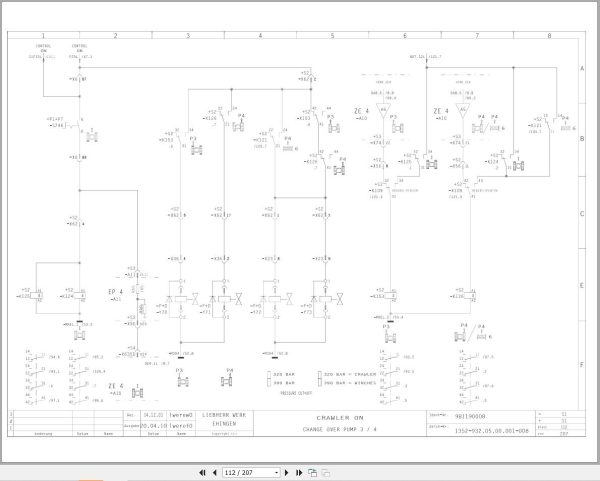Select the CHANGE OVER PUMP 3 / 4 subtitle
The width and height of the screenshot is (600, 481).
[x=340, y=429]
